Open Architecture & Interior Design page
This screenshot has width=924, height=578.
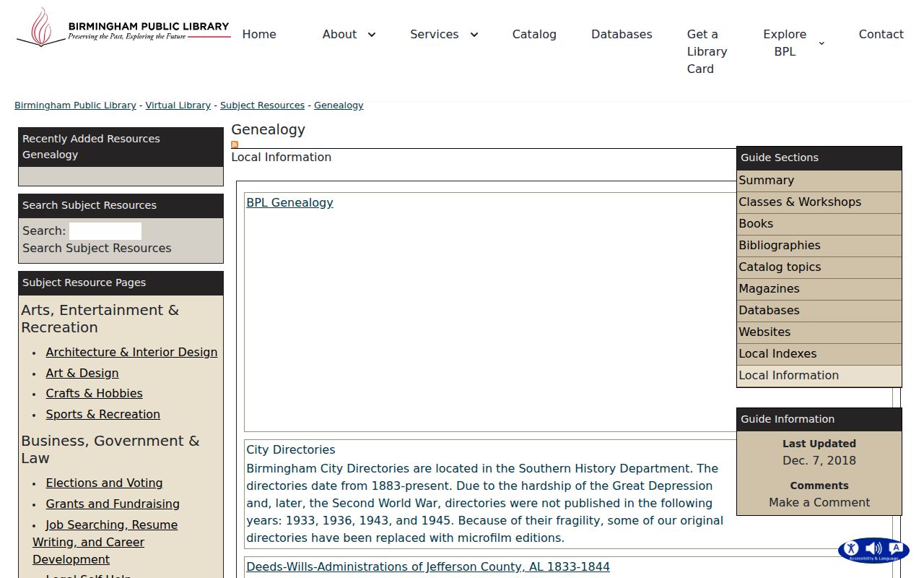[x=131, y=352]
